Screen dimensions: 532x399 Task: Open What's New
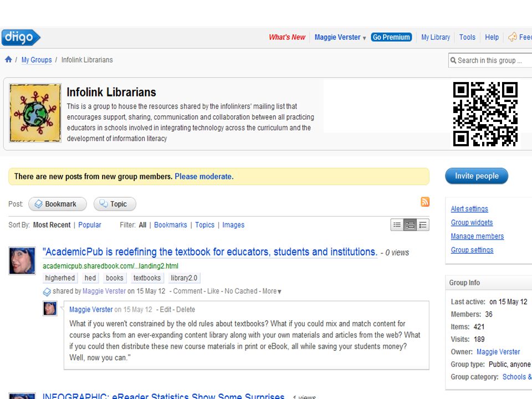(287, 37)
